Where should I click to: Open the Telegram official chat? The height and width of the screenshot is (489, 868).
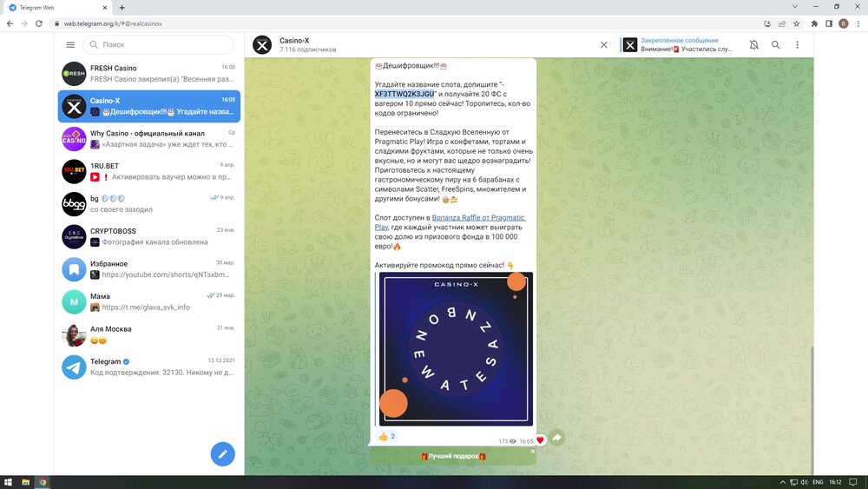pos(149,367)
